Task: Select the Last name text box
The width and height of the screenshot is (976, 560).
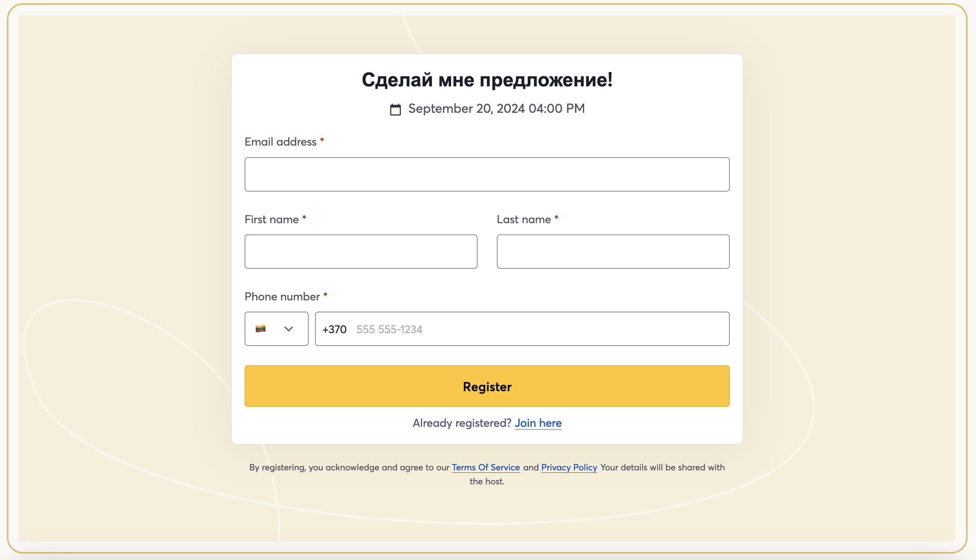Action: point(613,252)
